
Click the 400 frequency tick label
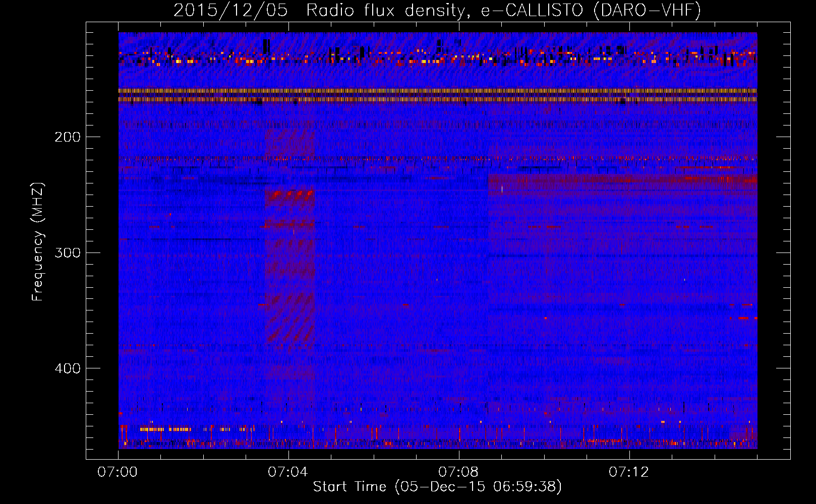point(68,368)
